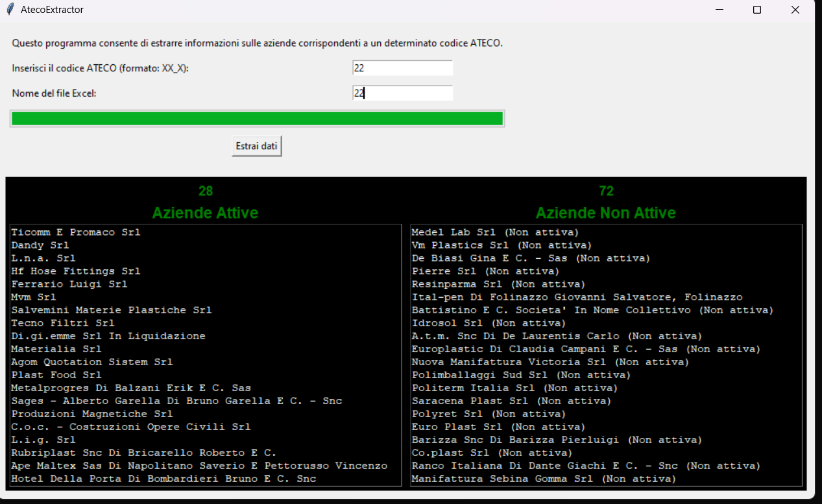822x504 pixels.
Task: Select Vm Plastics Srl (Non attiva) row
Action: pos(606,245)
